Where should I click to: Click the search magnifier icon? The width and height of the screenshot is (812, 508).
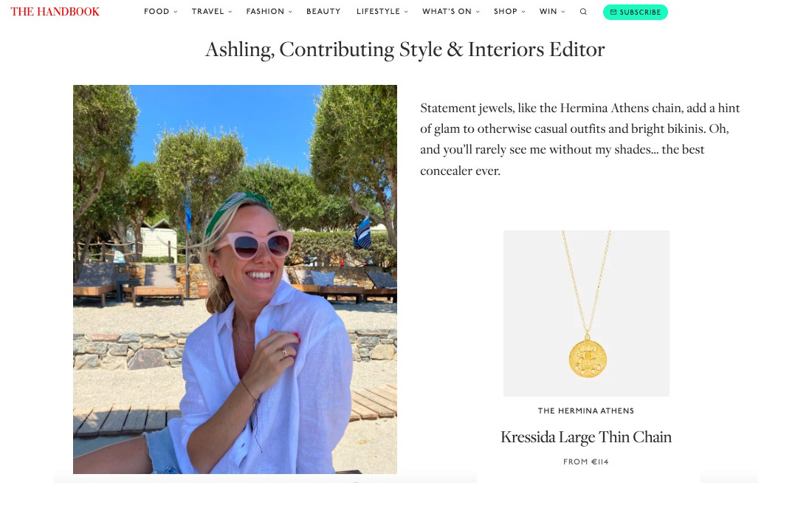point(583,12)
